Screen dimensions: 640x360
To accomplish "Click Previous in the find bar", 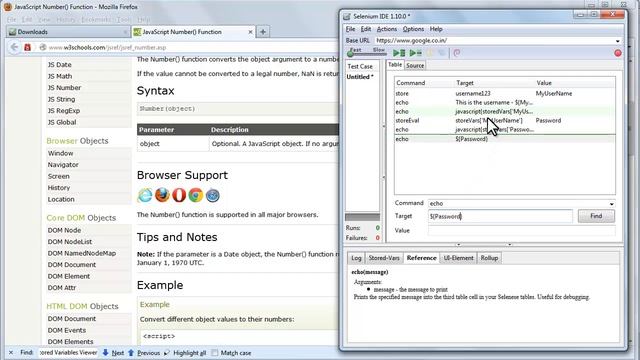I will click(x=144, y=353).
